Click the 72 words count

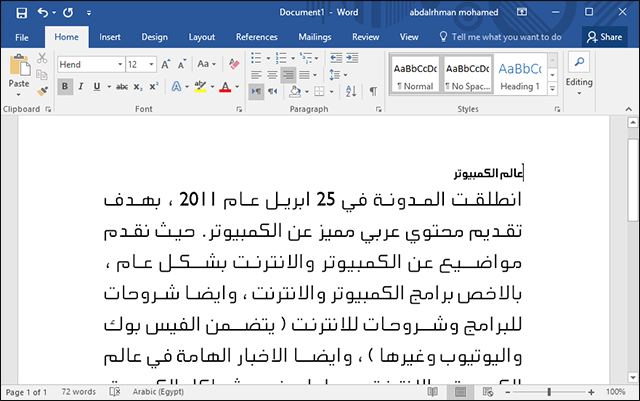click(78, 392)
